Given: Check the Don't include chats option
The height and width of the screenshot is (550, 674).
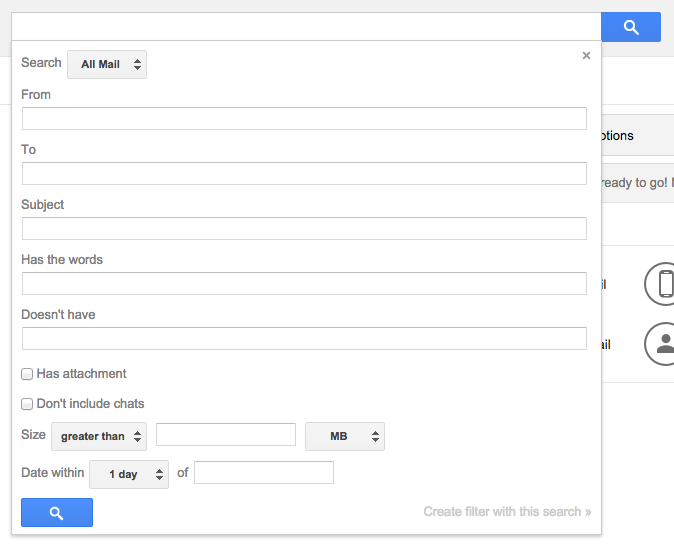Looking at the screenshot, I should pyautogui.click(x=27, y=404).
